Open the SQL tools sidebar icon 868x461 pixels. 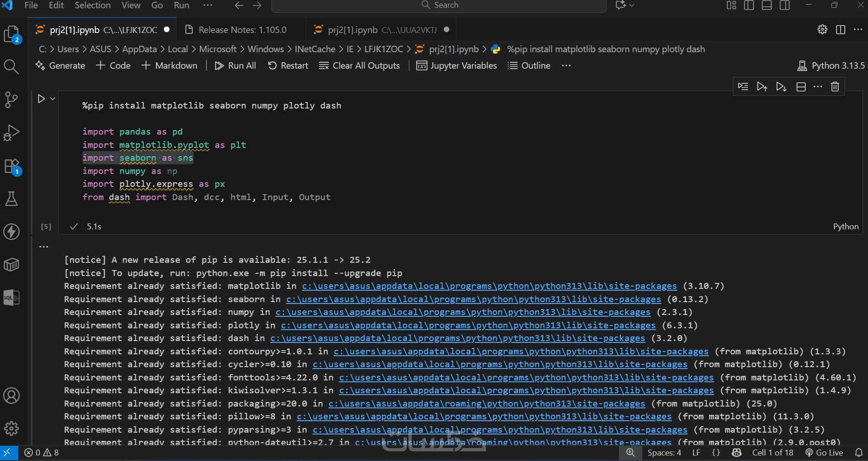coord(11,298)
